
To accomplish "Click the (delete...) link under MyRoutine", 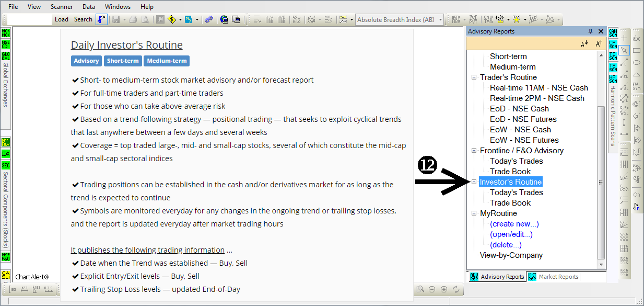I will [x=506, y=245].
